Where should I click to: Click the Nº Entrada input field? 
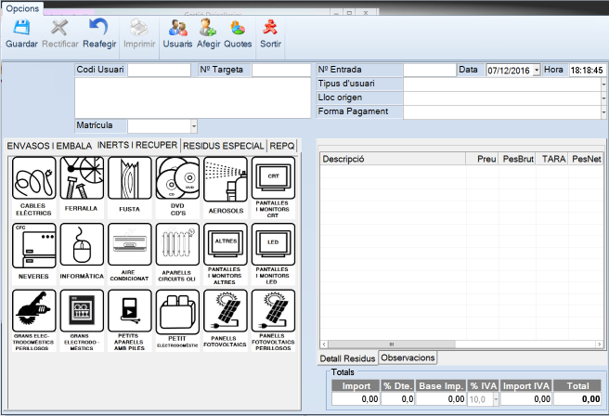point(430,70)
